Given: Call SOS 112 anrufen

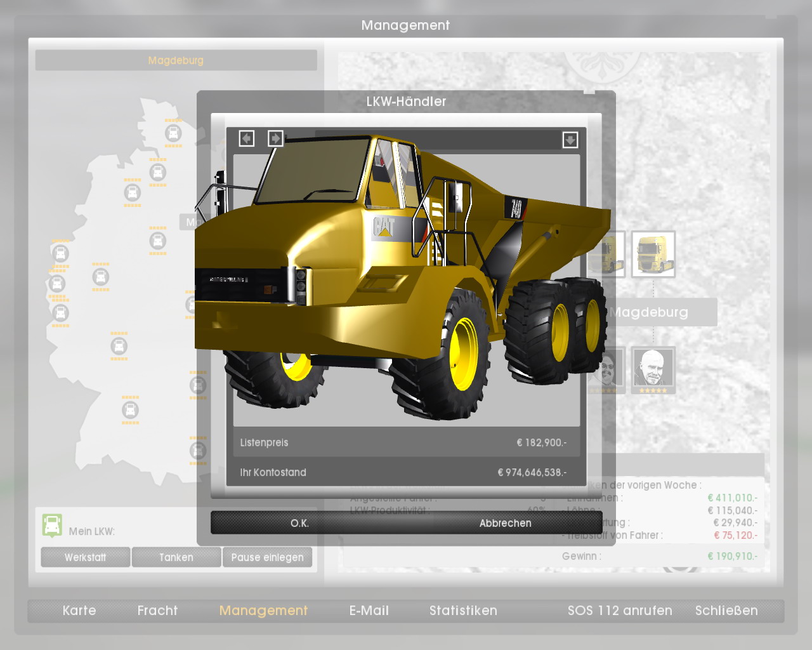Looking at the screenshot, I should pyautogui.click(x=620, y=611).
